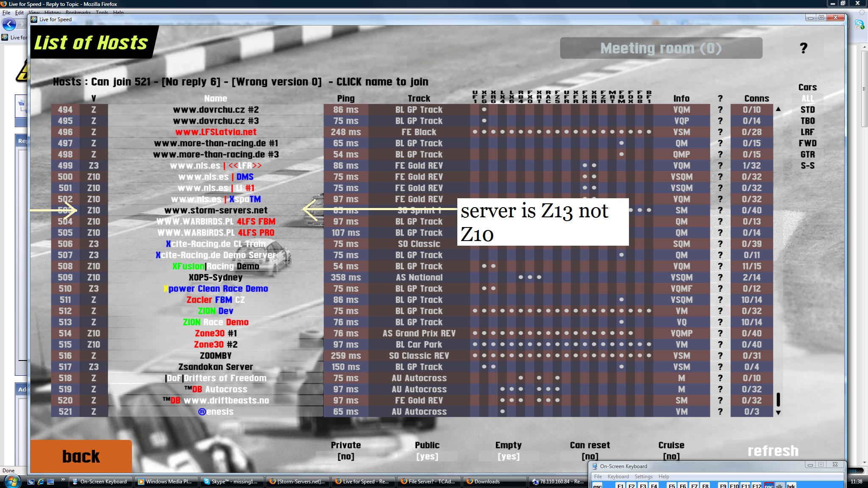
Task: Click the orange back button
Action: point(81,456)
